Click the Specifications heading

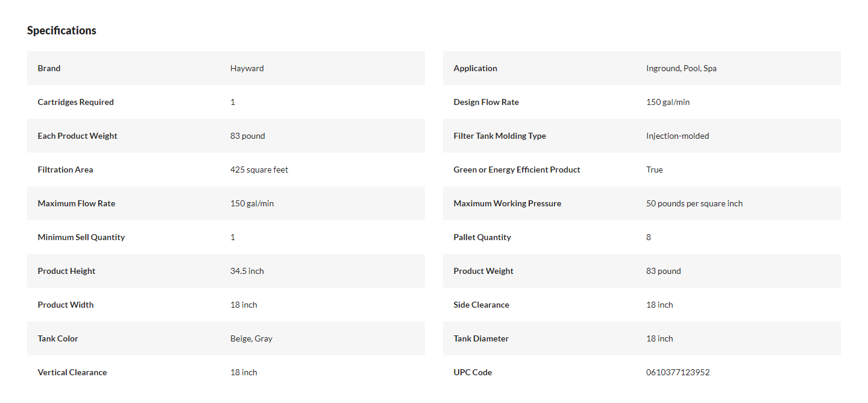click(x=61, y=30)
